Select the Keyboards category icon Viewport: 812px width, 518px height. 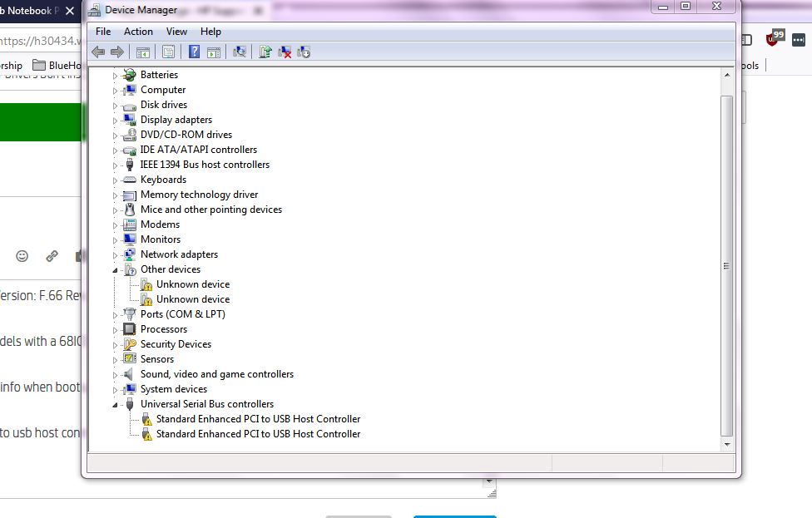pos(130,180)
